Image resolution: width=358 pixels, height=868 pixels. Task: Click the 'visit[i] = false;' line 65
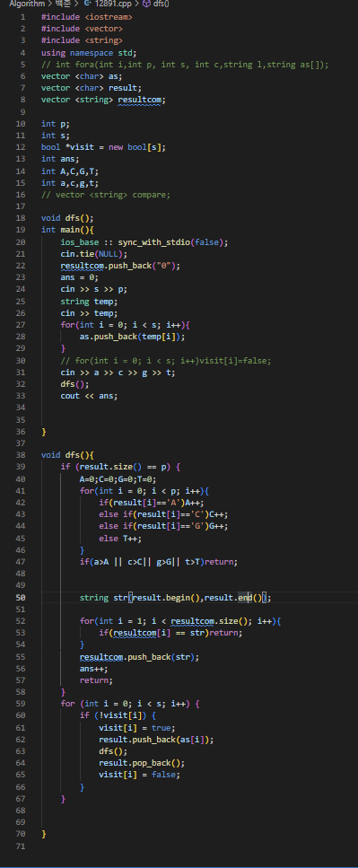139,775
